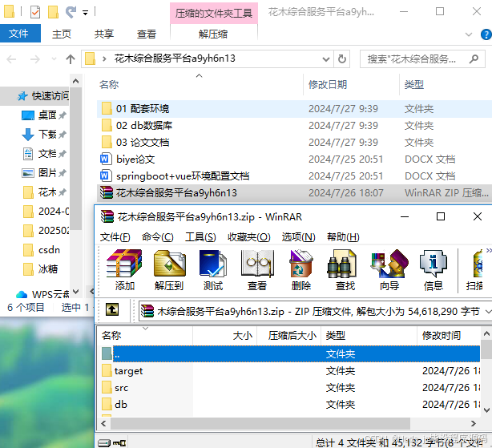Click the search magnifier icon in Explorer
The width and height of the screenshot is (492, 448).
tap(474, 59)
